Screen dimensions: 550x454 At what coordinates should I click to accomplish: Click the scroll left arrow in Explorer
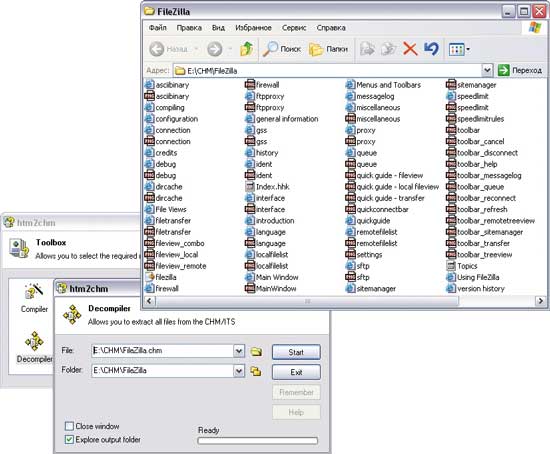point(149,301)
